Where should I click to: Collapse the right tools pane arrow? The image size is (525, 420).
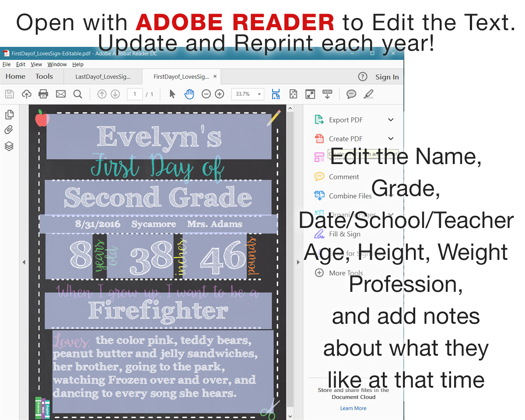(x=298, y=262)
